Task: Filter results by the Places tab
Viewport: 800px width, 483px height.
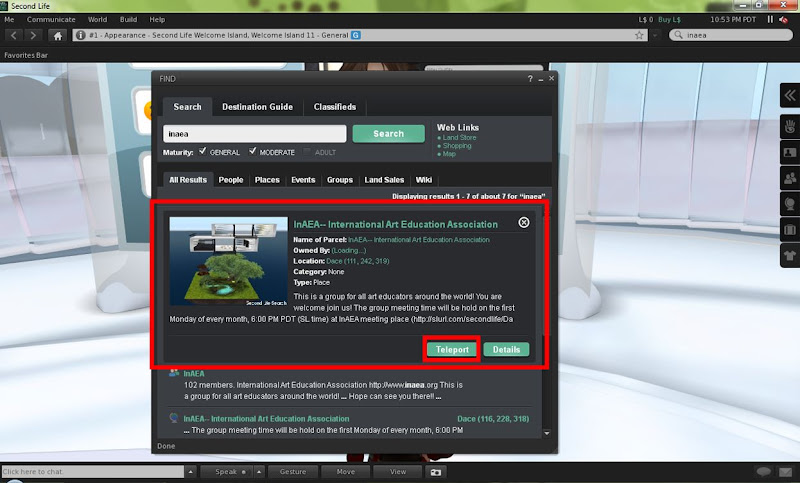Action: 267,180
